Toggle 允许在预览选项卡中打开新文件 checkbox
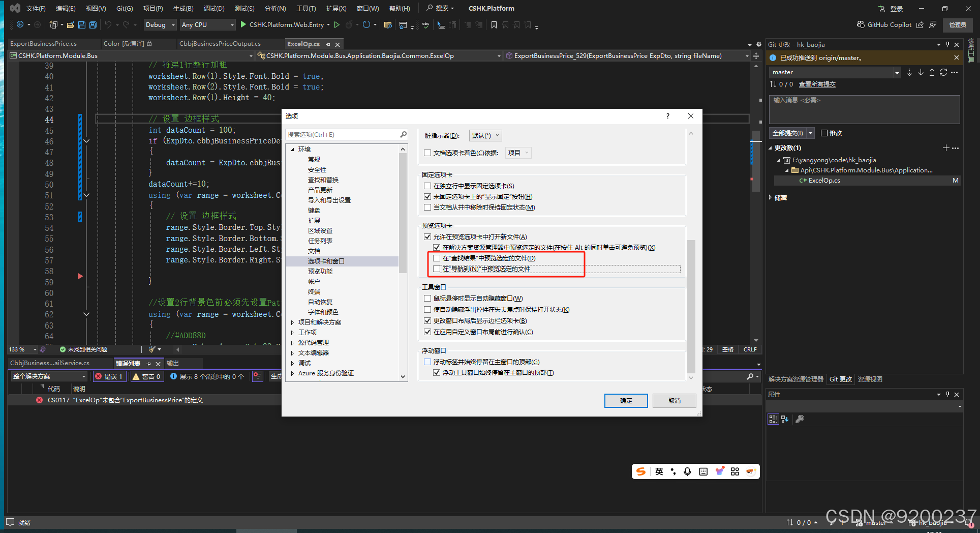Image resolution: width=980 pixels, height=533 pixels. 427,236
